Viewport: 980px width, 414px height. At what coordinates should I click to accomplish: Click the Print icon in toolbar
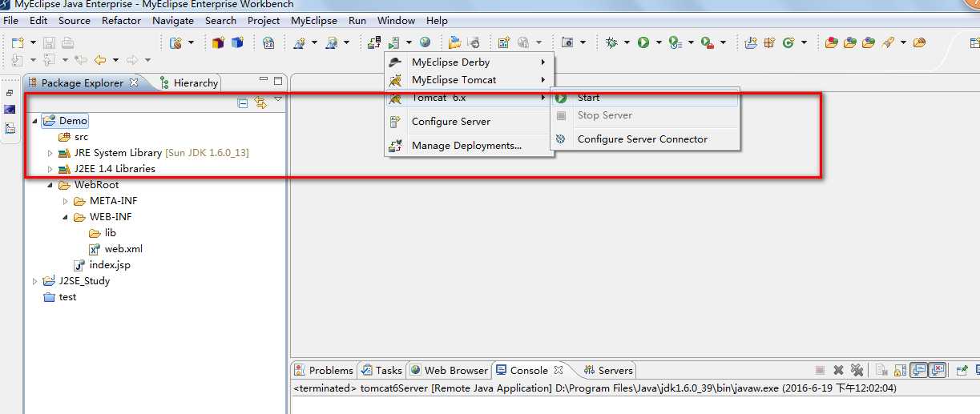(67, 42)
